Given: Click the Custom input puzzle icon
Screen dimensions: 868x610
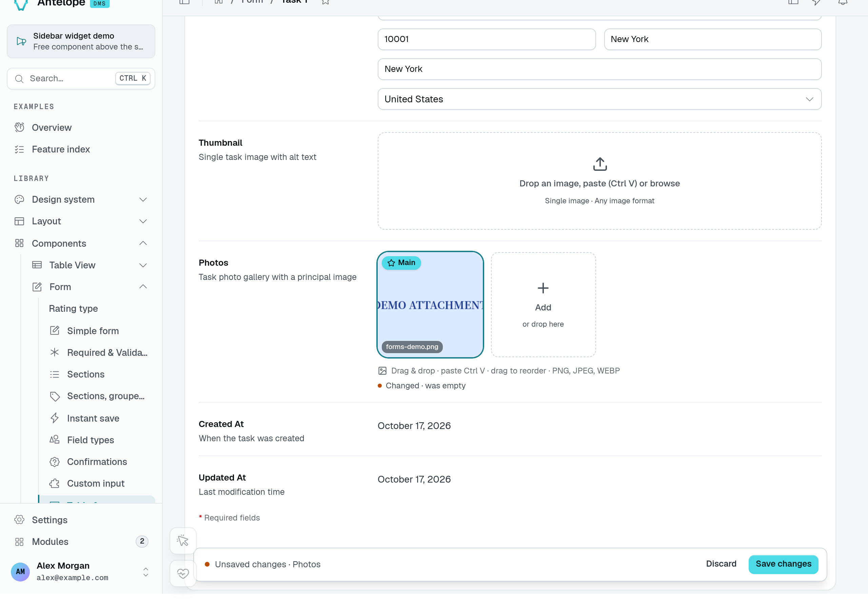Looking at the screenshot, I should (x=55, y=483).
